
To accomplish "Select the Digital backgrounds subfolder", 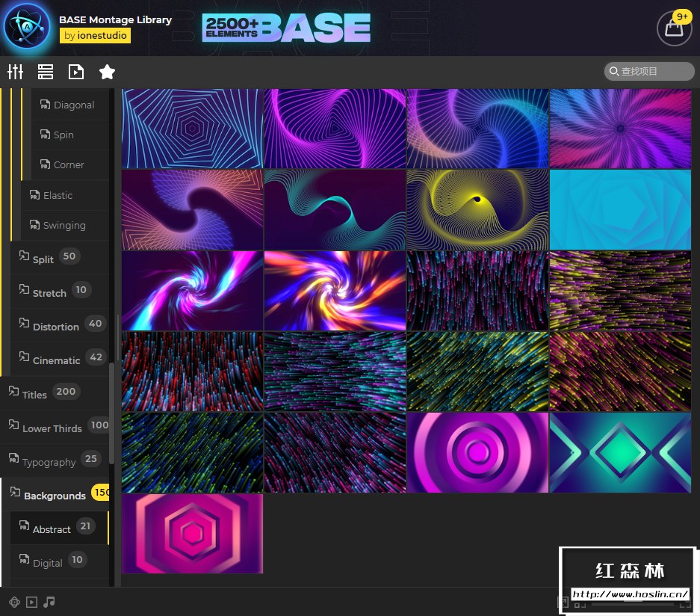I will tap(60, 561).
